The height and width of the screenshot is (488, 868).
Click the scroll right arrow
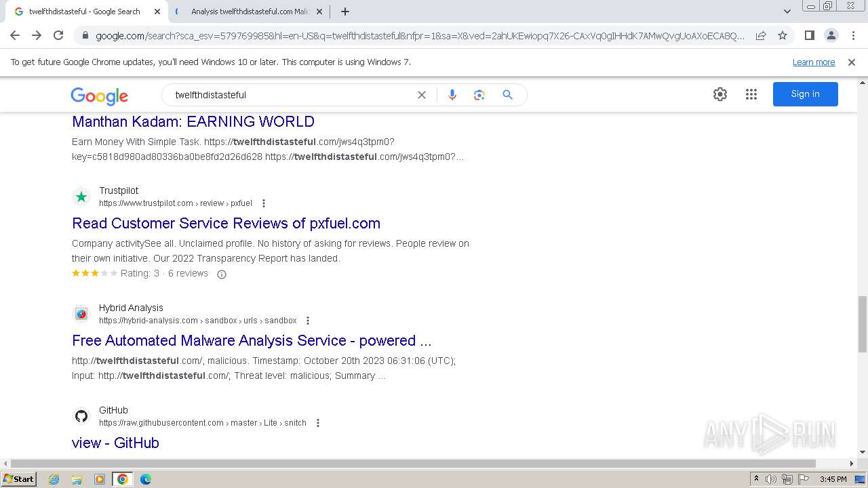852,464
